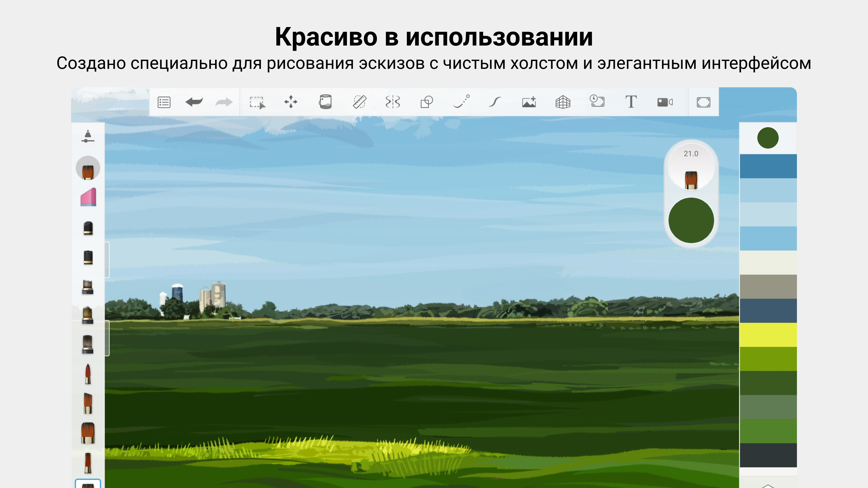Image resolution: width=868 pixels, height=488 pixels.
Task: Pick the dark blue palette swatch
Action: (768, 166)
